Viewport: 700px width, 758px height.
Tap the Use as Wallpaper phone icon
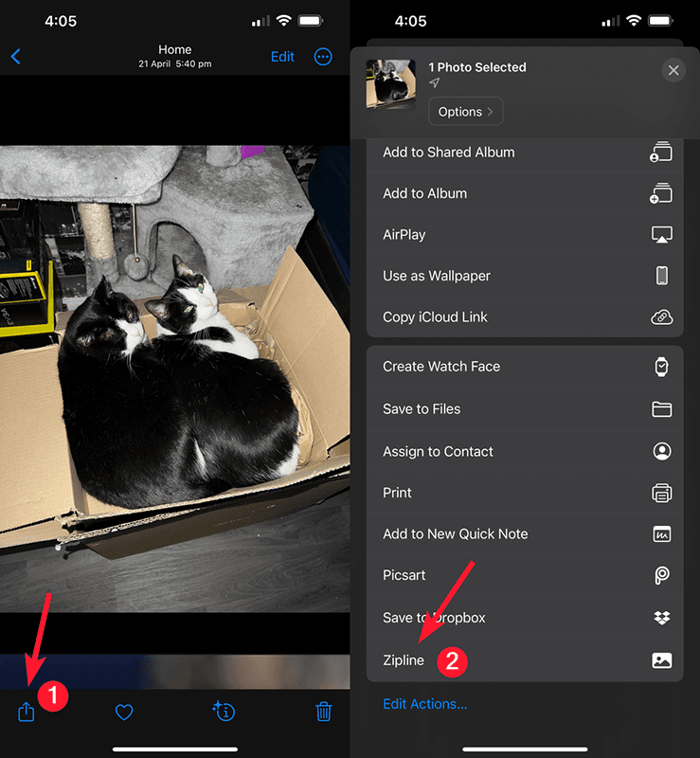coord(661,276)
